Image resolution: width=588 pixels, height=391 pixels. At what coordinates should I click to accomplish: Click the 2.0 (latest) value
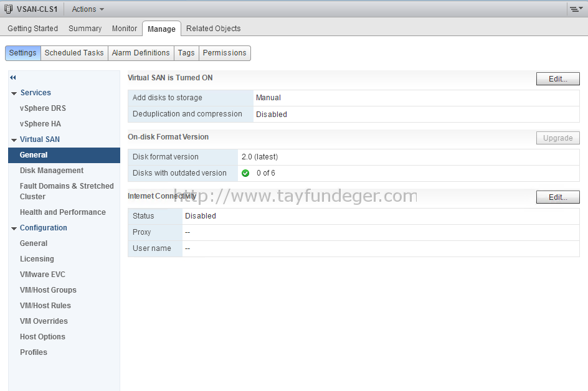pos(260,157)
